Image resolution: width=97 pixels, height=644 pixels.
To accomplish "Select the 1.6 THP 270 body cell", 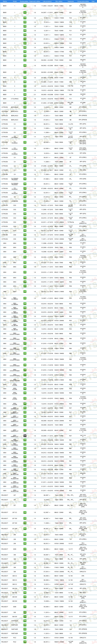I will tap(70, 642).
